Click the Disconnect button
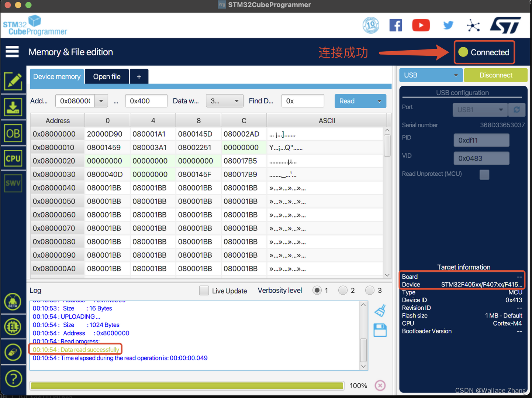The width and height of the screenshot is (532, 398). pyautogui.click(x=496, y=75)
